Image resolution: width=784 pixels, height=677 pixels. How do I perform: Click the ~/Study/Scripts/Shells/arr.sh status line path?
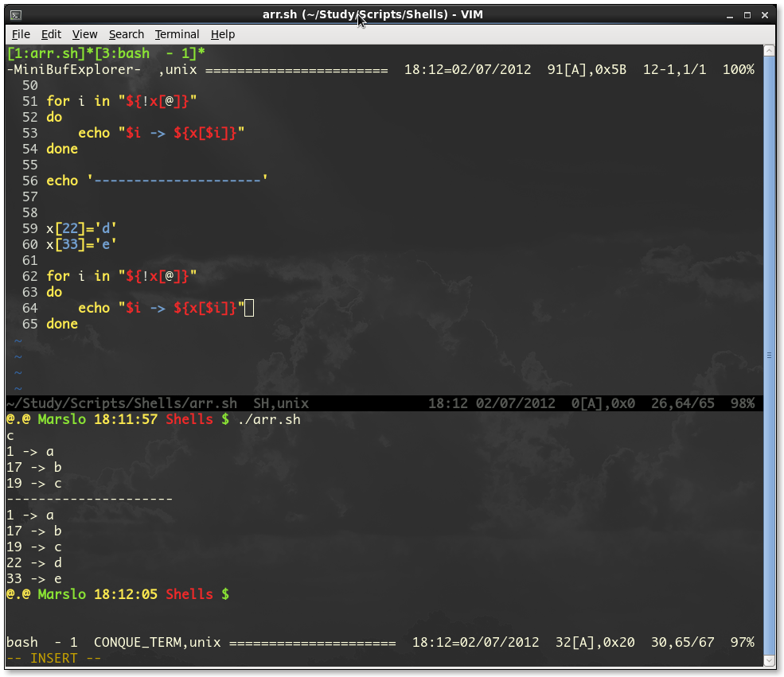click(x=122, y=403)
